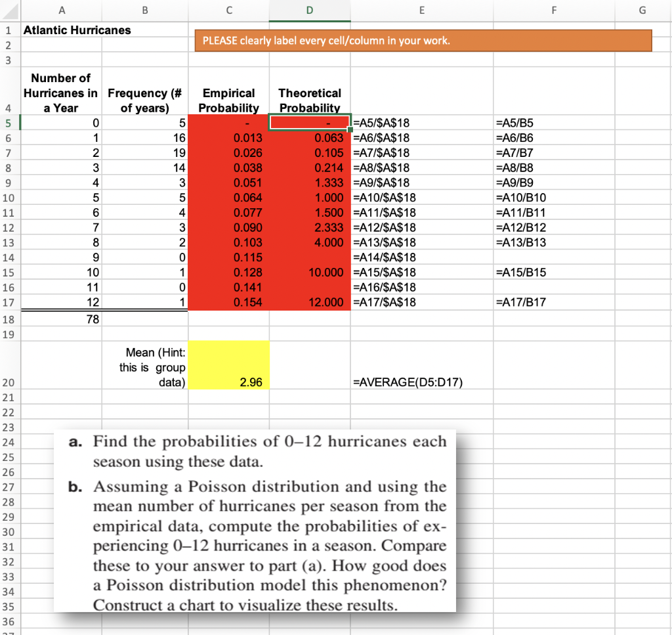Image resolution: width=672 pixels, height=635 pixels.
Task: Click the 'Mean (Hint: this is group data)' label
Action: (152, 368)
